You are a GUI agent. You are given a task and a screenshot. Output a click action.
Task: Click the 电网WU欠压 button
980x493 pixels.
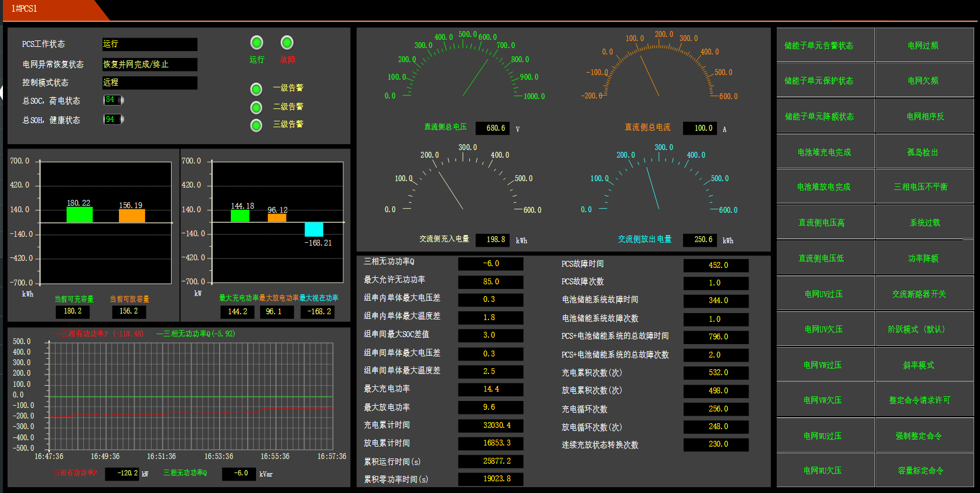[x=825, y=470]
